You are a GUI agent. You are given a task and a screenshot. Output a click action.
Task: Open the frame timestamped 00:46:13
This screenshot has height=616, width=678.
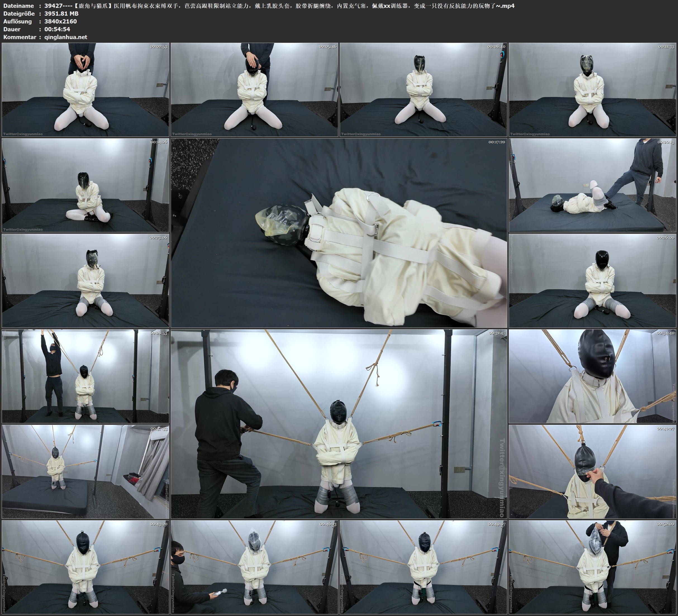(254, 567)
